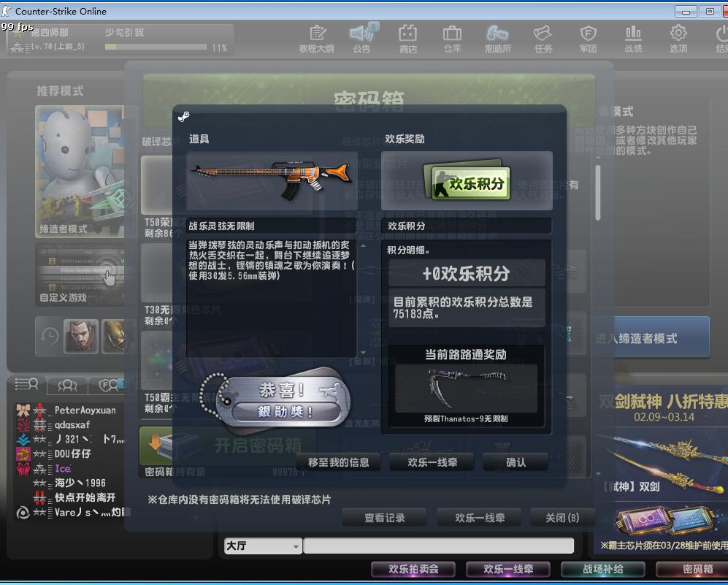The image size is (728, 585).
Task: Open the 选项 options gear icon
Action: (x=678, y=39)
